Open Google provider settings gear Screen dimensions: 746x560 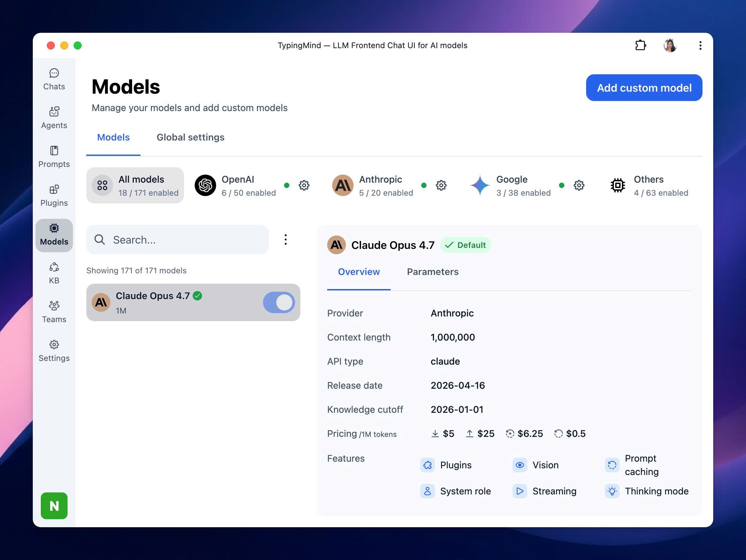tap(579, 185)
